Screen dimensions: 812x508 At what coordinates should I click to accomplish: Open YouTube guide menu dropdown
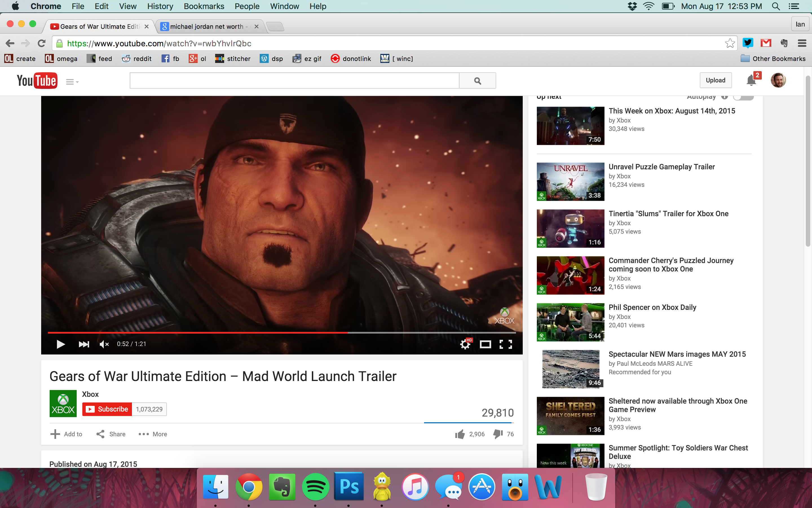tap(72, 82)
